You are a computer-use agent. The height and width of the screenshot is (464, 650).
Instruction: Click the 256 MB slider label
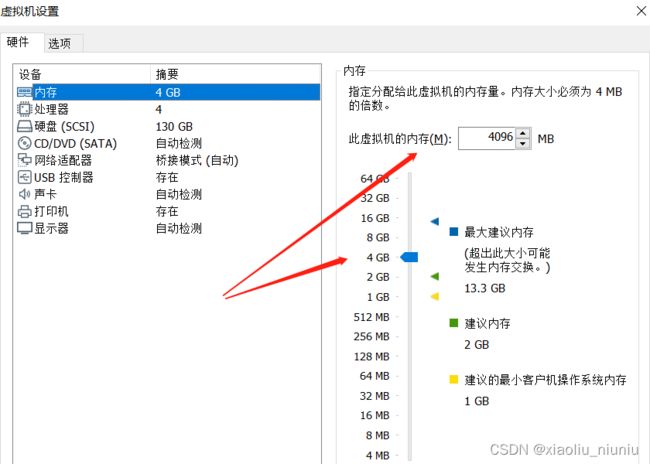[x=371, y=336]
